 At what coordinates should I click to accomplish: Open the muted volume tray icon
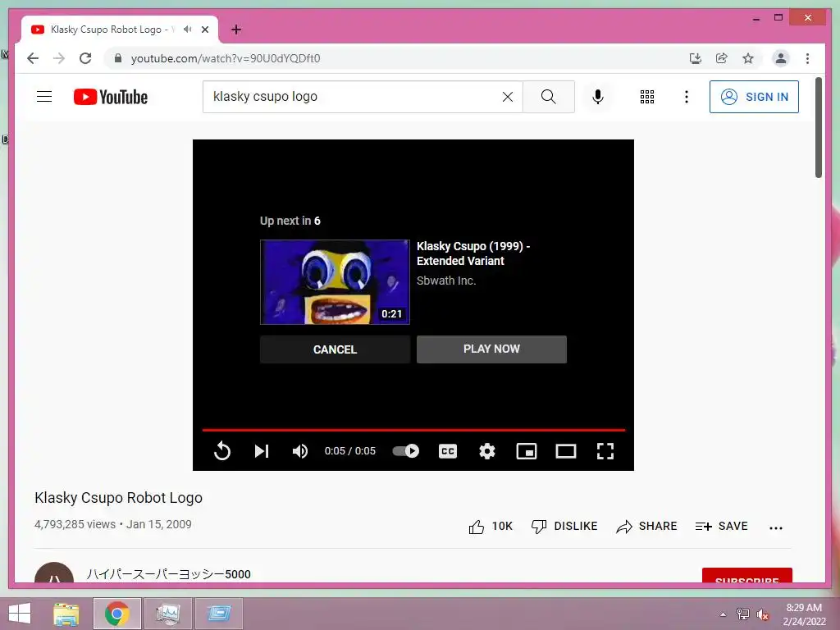[763, 614]
